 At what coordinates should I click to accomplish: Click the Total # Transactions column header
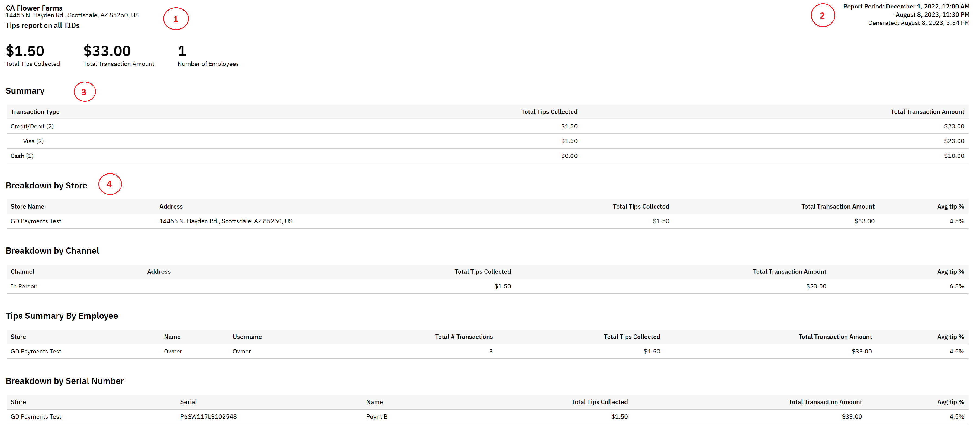464,337
